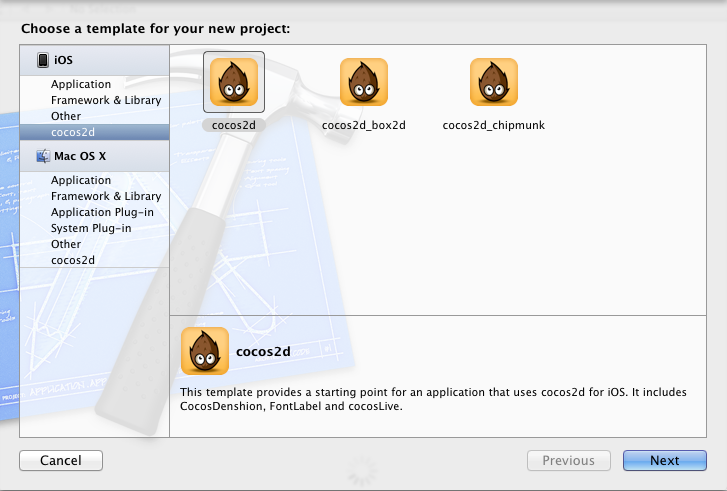Click the iOS section header
Viewport: 727px width, 491px height.
[x=95, y=60]
